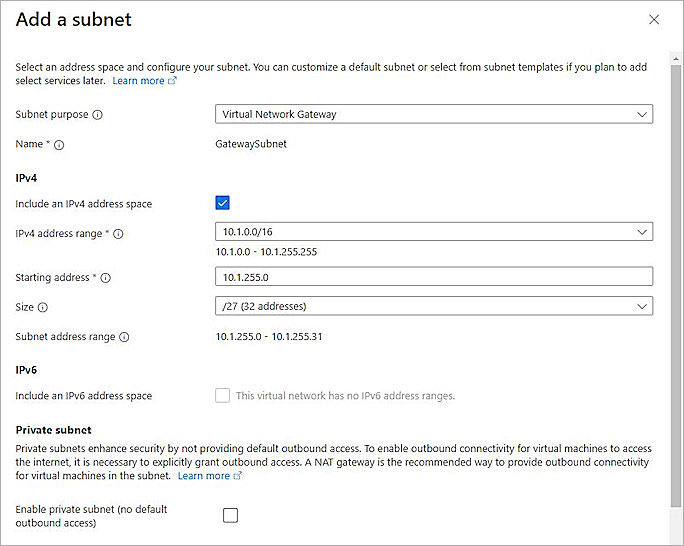Close the Add a subnet panel

pyautogui.click(x=654, y=19)
